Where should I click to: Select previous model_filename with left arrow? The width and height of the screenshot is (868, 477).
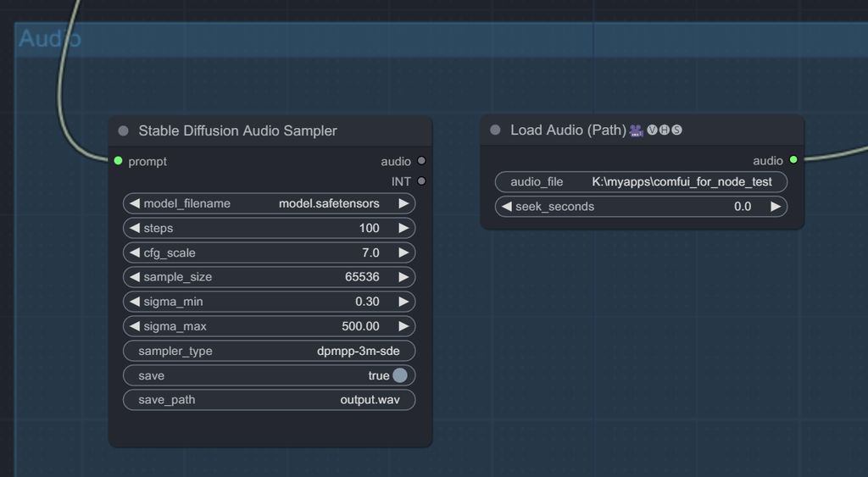point(135,203)
